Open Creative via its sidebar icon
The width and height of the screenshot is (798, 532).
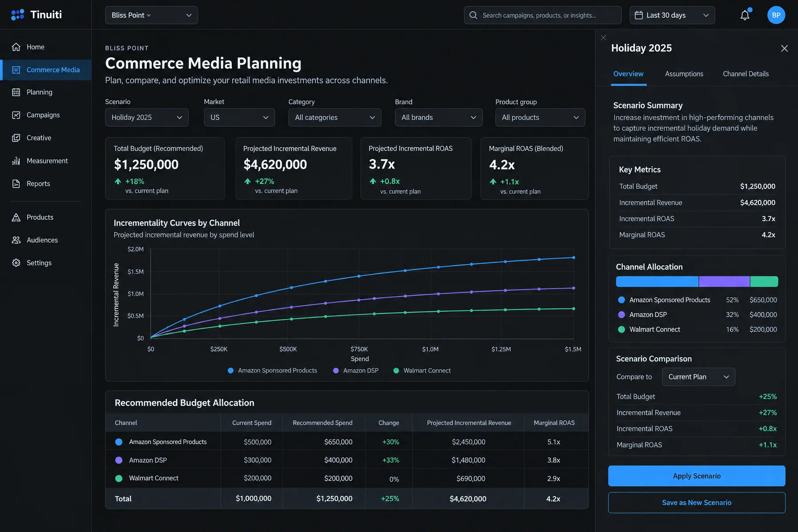[16, 138]
